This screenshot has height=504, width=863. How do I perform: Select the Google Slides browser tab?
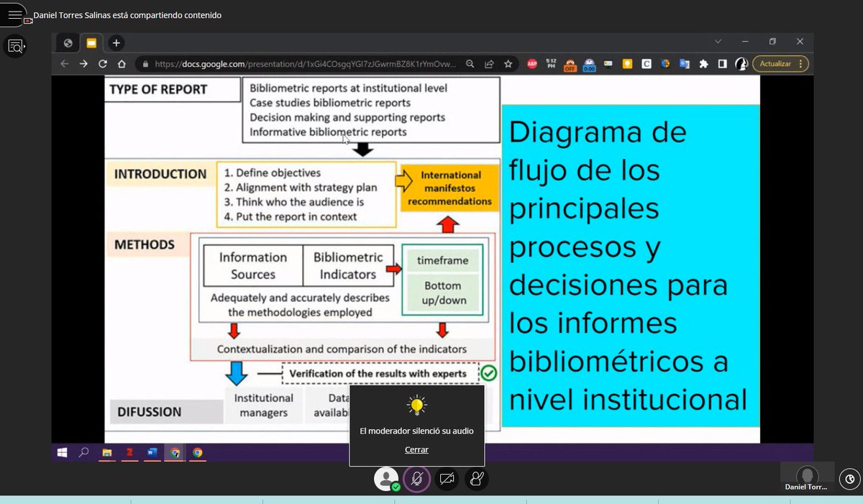coord(91,43)
